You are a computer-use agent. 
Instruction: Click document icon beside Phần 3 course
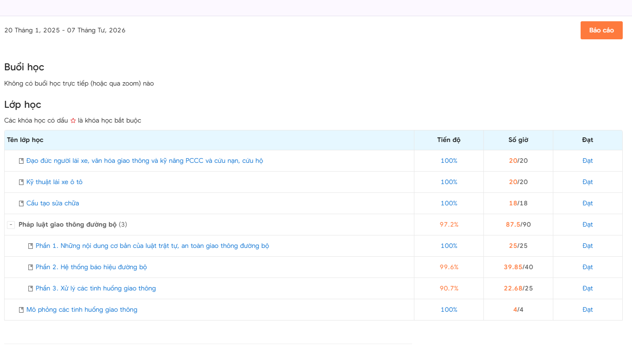point(31,289)
